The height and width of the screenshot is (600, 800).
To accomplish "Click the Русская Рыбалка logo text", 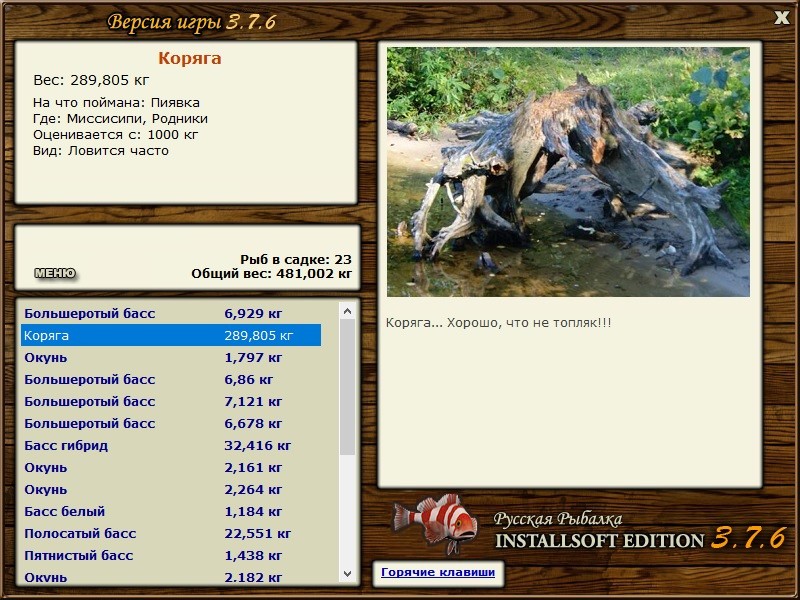I will 558,519.
